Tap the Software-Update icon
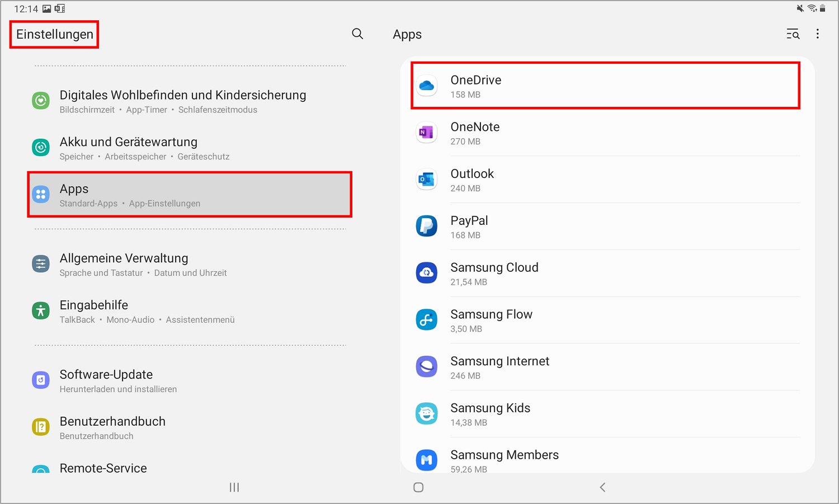 click(41, 380)
